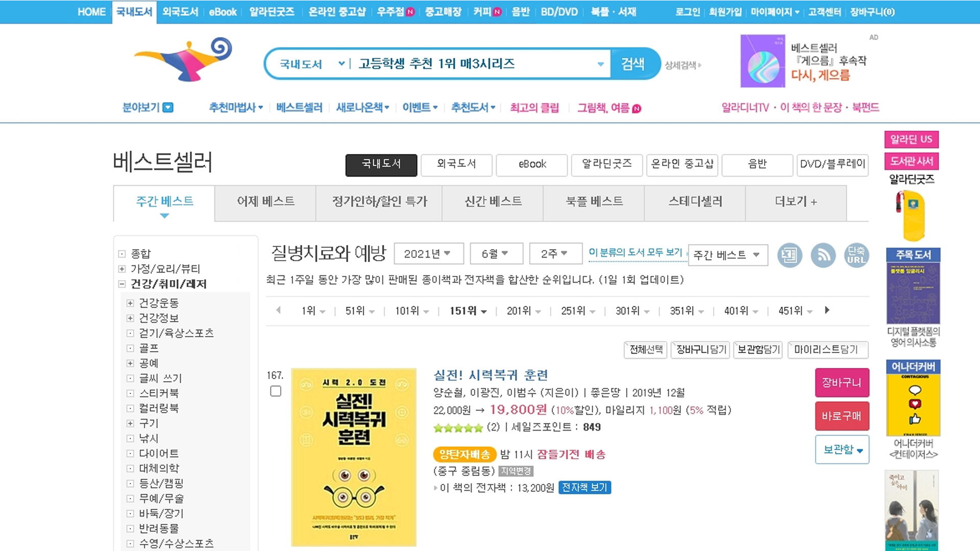
Task: Open the 디지털 플랫폼의 영어의사소통 book cover
Action: (x=913, y=293)
